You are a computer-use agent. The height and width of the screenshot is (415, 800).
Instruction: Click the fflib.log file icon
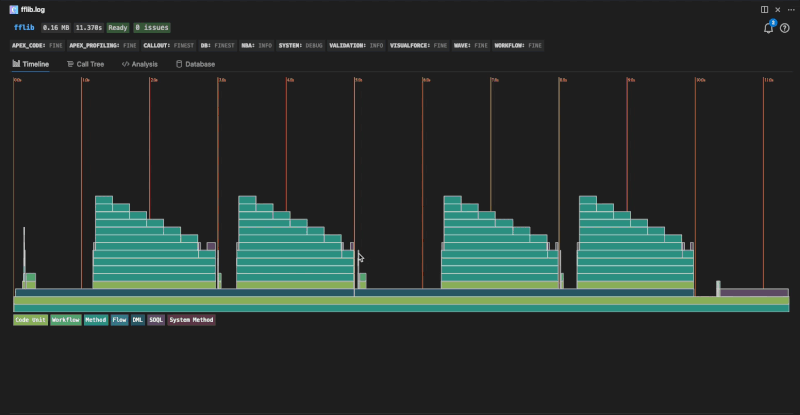coord(14,9)
